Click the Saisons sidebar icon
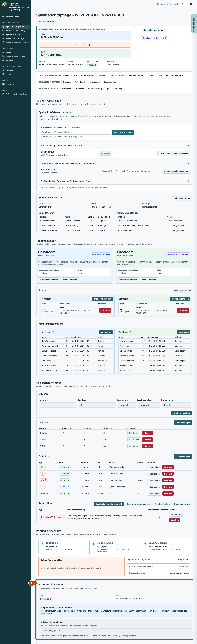197x644 pixels. tap(4, 70)
